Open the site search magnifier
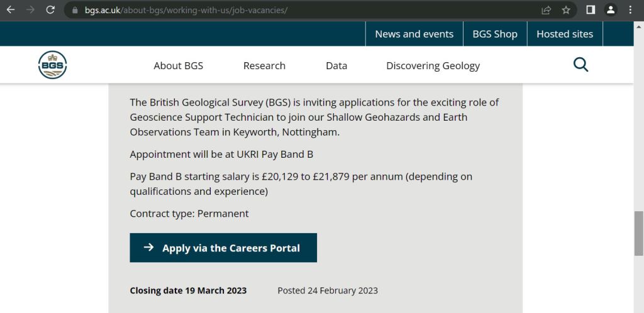The height and width of the screenshot is (313, 644). [580, 65]
